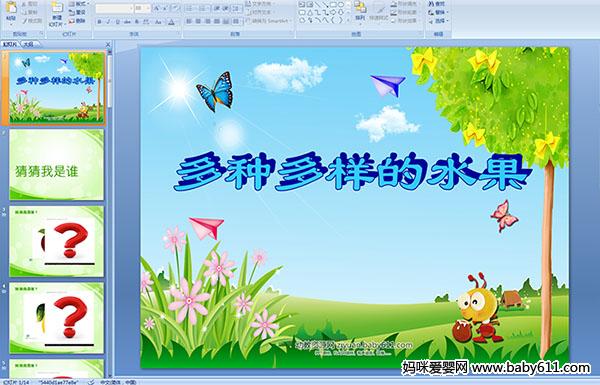Apply a numbered list
Image resolution: width=600 pixels, height=385 pixels.
pos(203,8)
